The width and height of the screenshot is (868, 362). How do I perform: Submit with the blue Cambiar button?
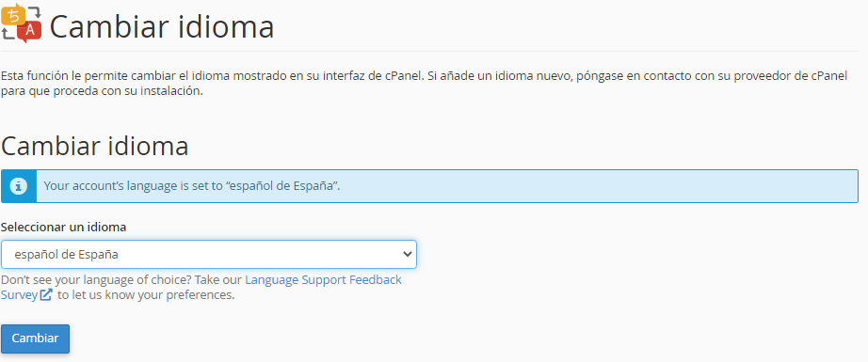tap(36, 338)
